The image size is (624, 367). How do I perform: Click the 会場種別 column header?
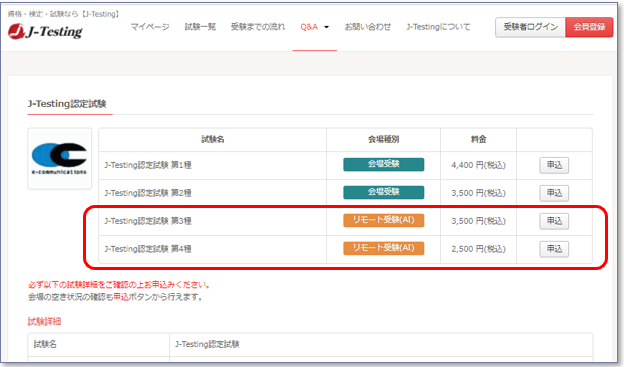tap(384, 139)
